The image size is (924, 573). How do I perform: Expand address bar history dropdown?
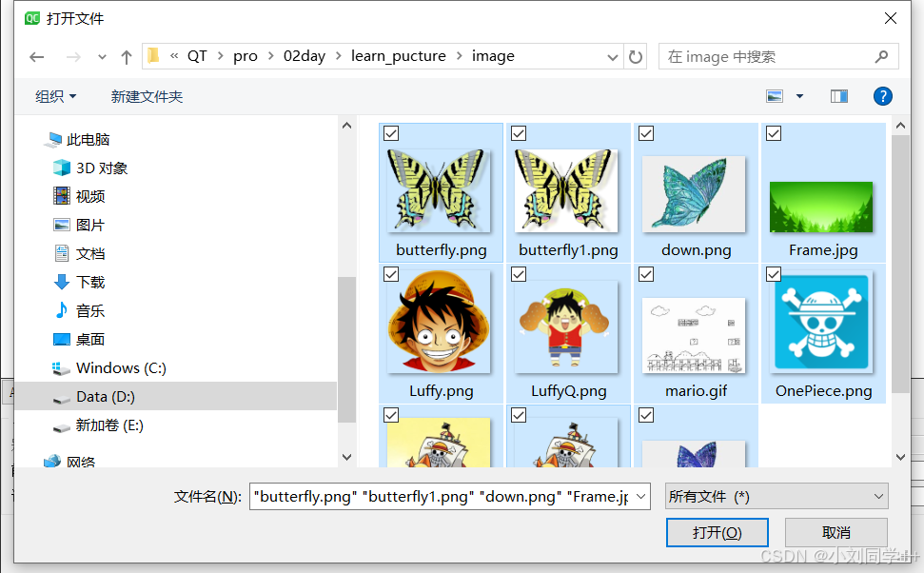612,57
